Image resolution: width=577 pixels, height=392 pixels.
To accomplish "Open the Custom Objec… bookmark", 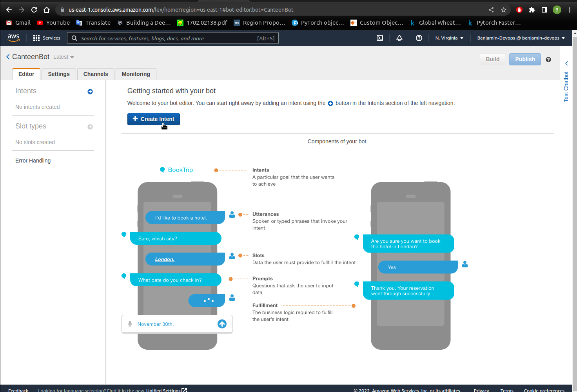I will (x=377, y=23).
